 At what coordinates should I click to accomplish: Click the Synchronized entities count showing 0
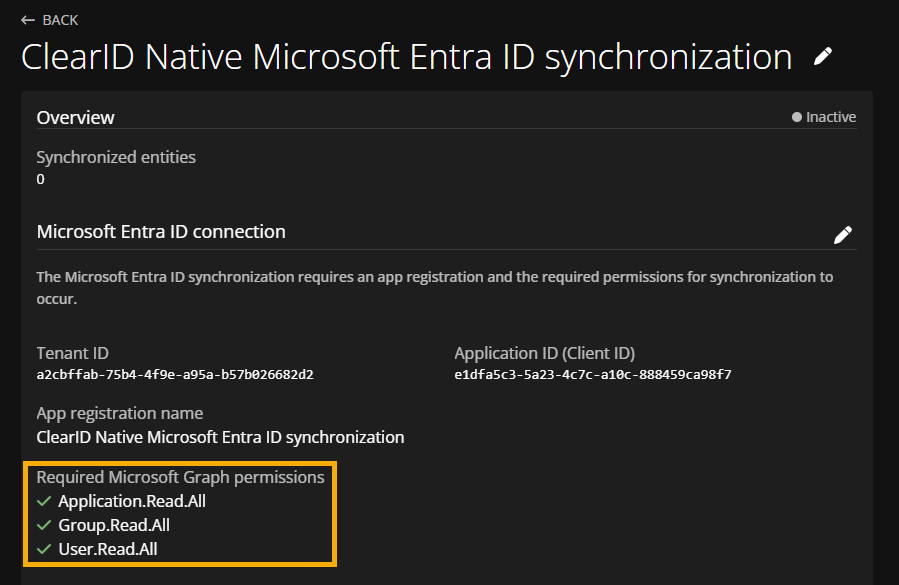pyautogui.click(x=40, y=179)
